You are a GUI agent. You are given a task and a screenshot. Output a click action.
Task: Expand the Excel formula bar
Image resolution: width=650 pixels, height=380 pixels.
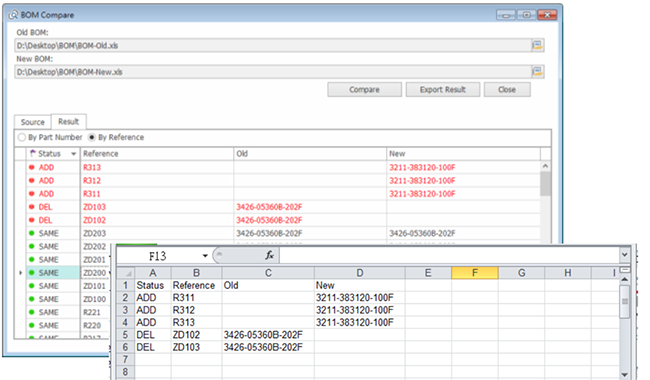625,255
